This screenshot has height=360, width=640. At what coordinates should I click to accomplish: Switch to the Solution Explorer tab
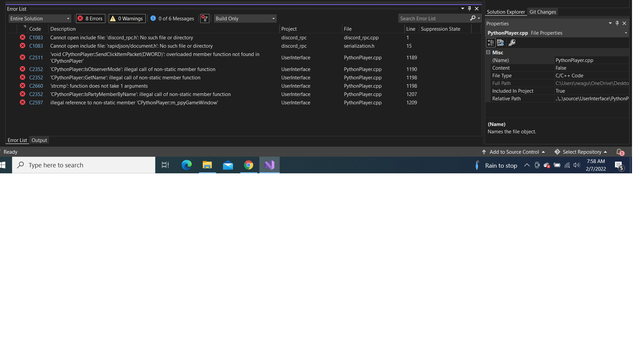click(506, 12)
